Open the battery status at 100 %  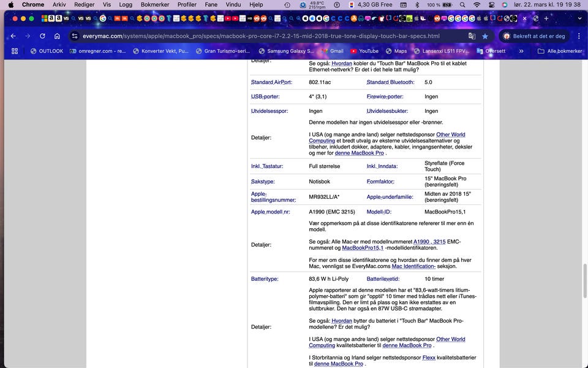click(x=440, y=5)
